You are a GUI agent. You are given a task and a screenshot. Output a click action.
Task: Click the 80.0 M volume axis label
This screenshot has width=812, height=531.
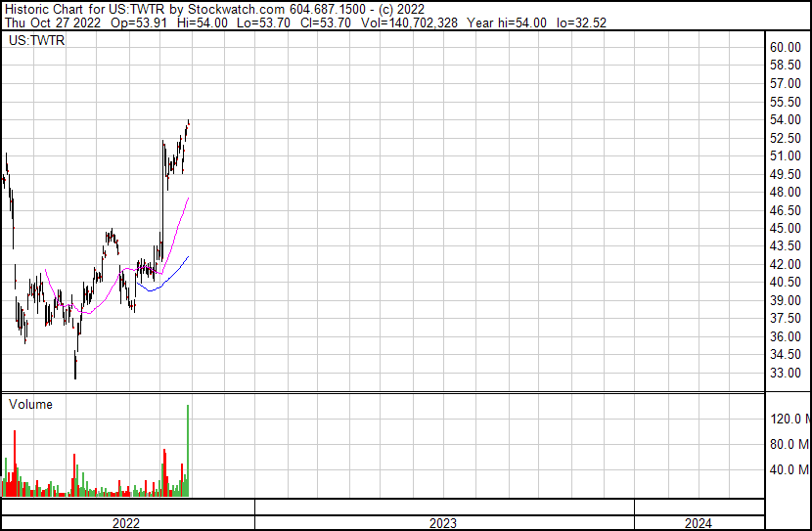pyautogui.click(x=789, y=444)
